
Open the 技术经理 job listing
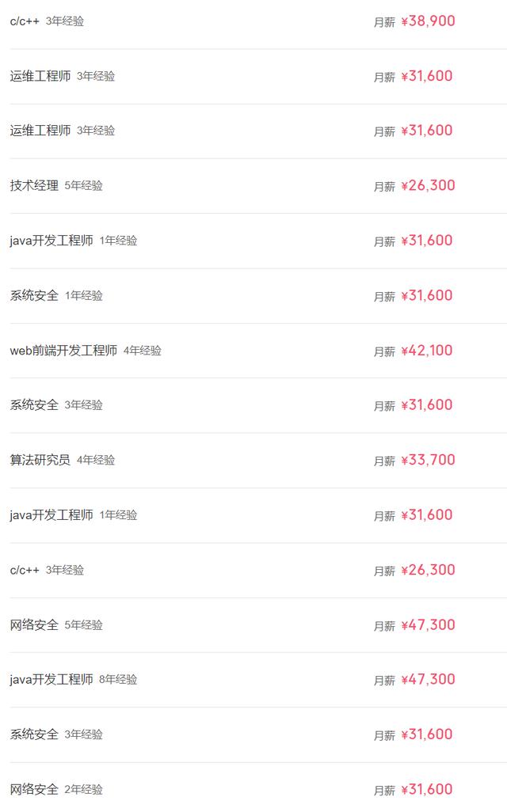coord(34,186)
